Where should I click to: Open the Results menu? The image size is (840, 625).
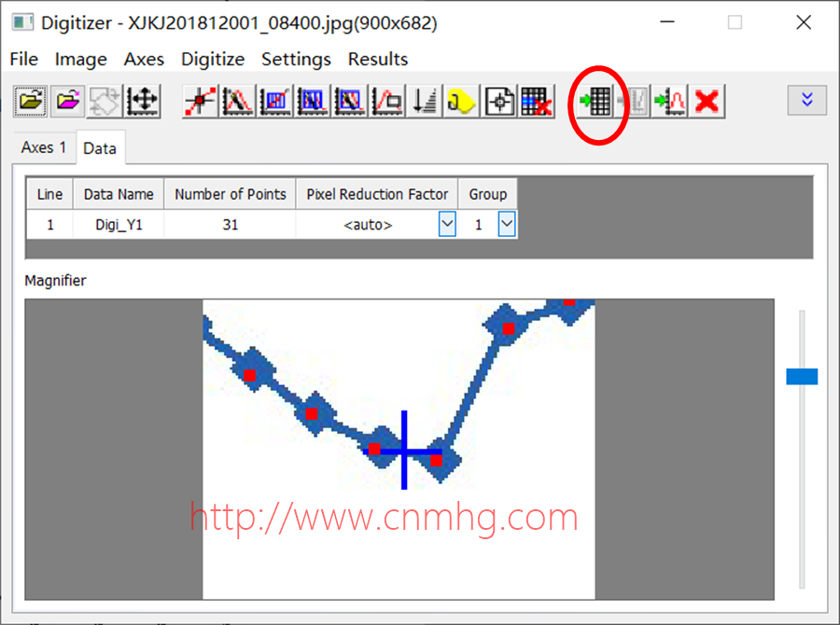[x=377, y=59]
